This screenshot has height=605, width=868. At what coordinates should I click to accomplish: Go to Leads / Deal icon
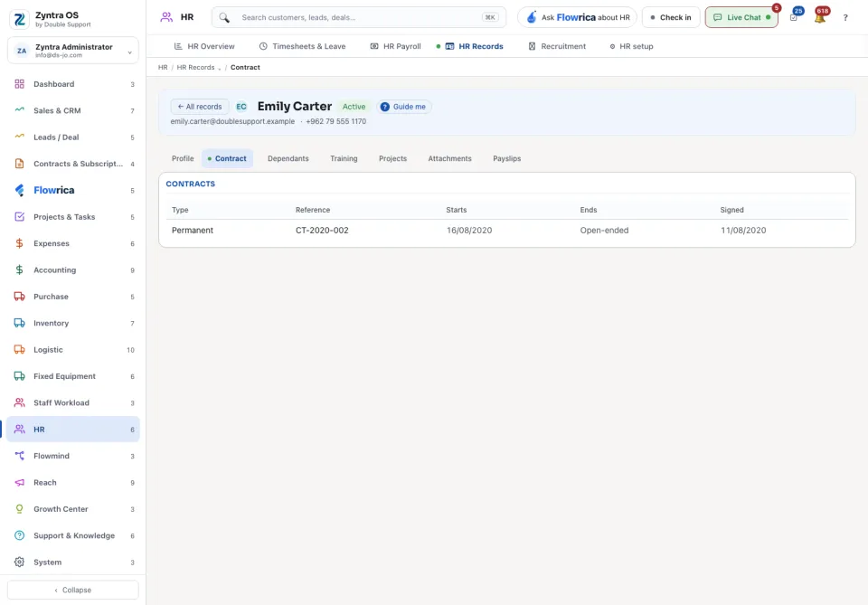[x=19, y=137]
